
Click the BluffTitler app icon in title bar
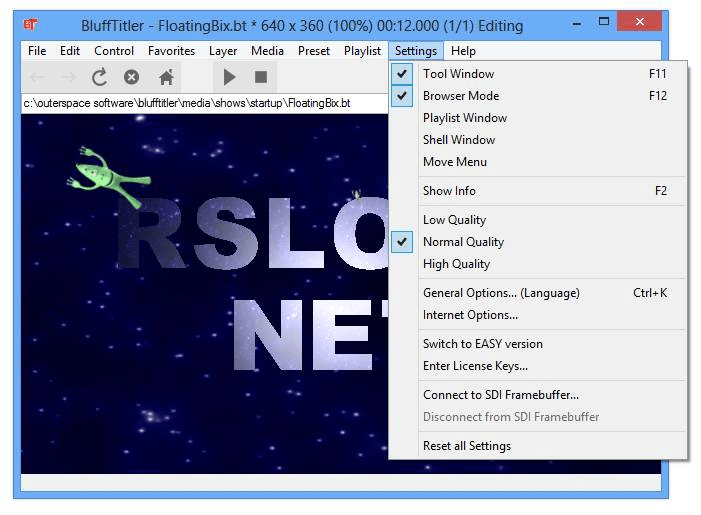(x=30, y=24)
